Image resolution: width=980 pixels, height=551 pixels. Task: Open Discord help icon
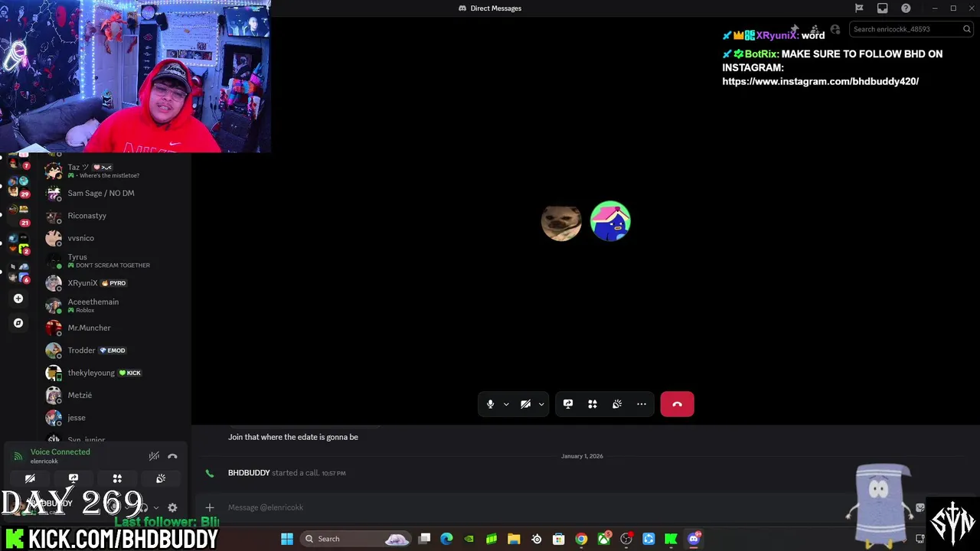(x=906, y=8)
